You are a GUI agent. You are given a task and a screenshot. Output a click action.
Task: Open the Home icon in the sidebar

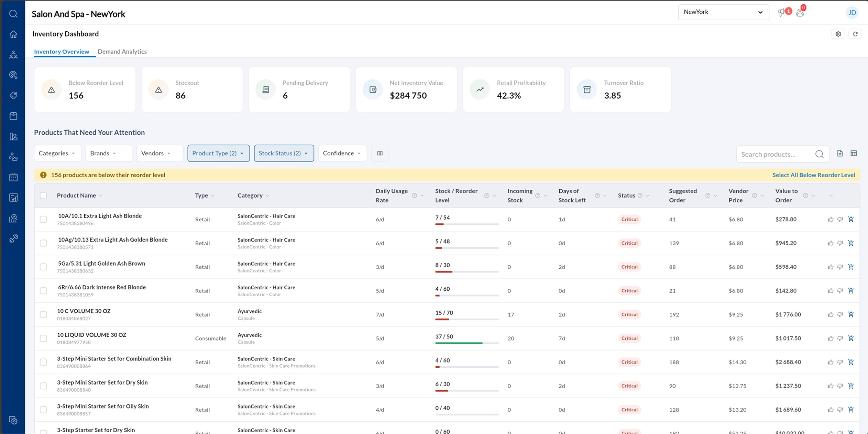pos(13,34)
